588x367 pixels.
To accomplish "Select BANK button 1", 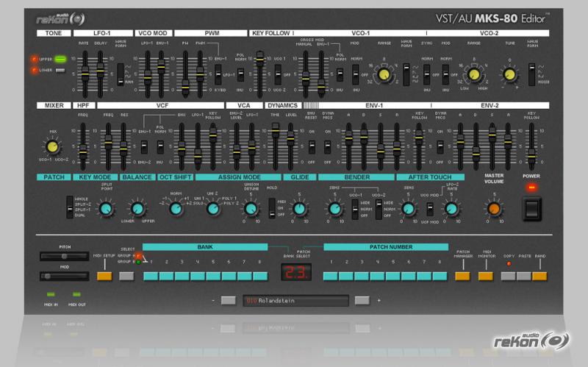I will pyautogui.click(x=151, y=277).
